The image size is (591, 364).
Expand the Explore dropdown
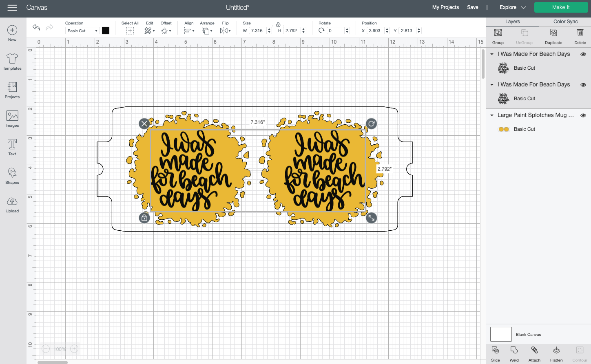tap(513, 7)
